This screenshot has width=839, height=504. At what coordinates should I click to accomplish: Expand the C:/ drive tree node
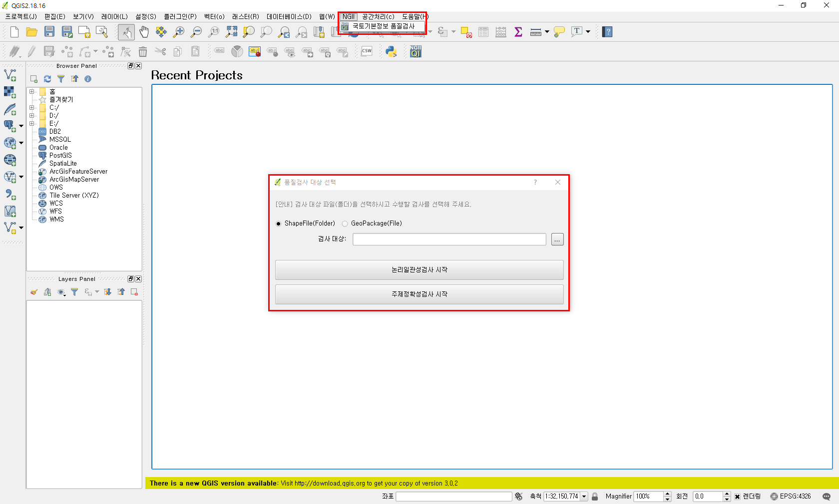click(x=32, y=108)
